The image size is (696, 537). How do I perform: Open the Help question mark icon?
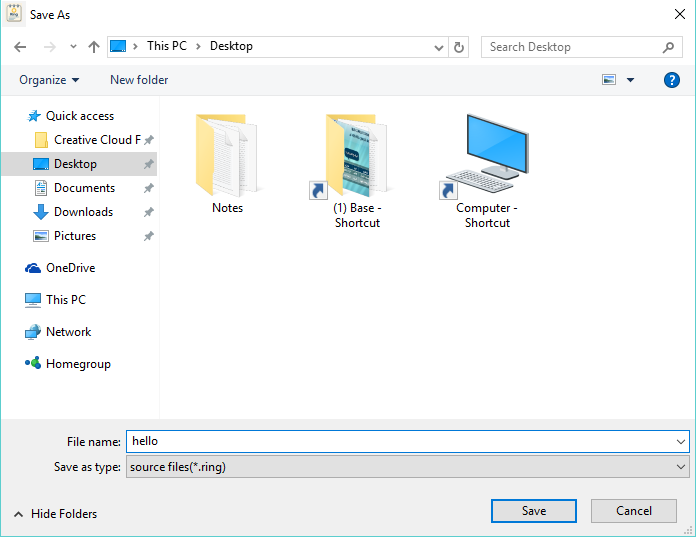672,80
